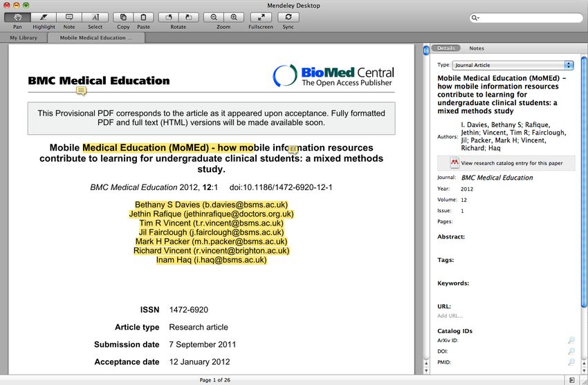Click the Mendeley catalog entry icon
The height and width of the screenshot is (385, 588).
[454, 162]
